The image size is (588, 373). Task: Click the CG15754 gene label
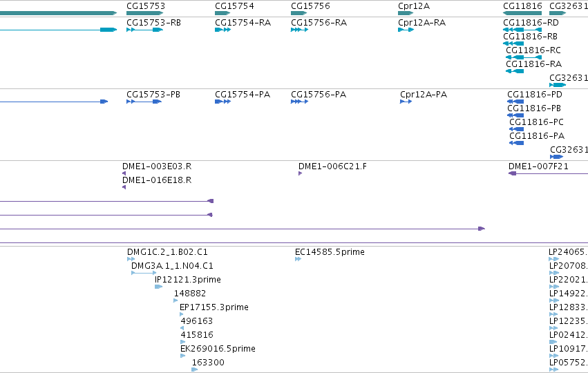coord(234,6)
